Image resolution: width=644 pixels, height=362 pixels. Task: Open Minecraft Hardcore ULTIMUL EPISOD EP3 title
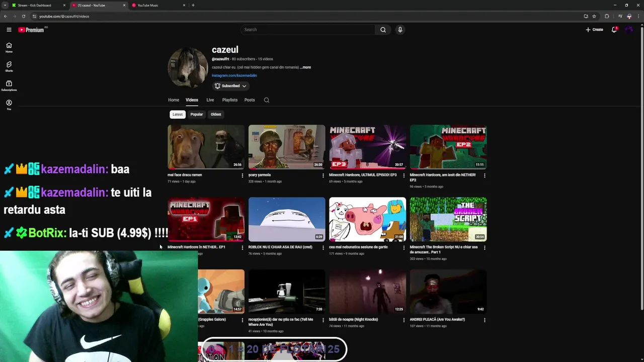tap(363, 175)
